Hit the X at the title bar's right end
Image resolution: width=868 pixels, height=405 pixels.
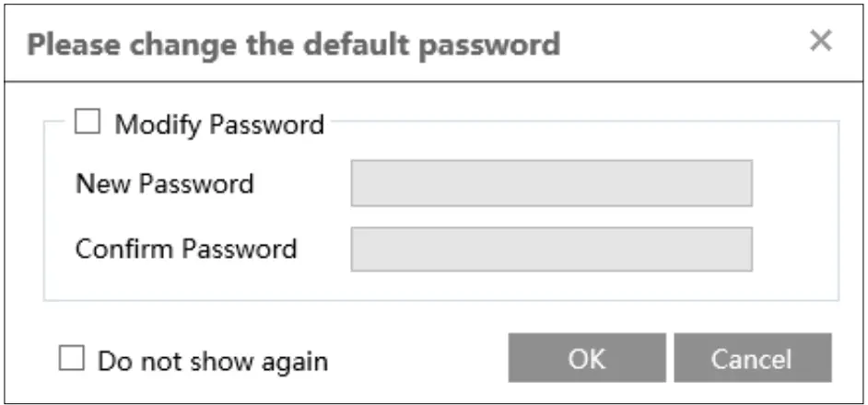(820, 41)
